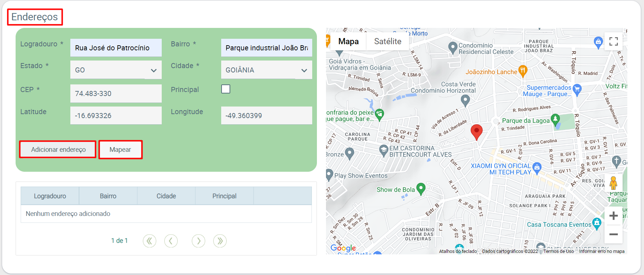Tick the Principal checkbox
644x275 pixels.
point(226,89)
